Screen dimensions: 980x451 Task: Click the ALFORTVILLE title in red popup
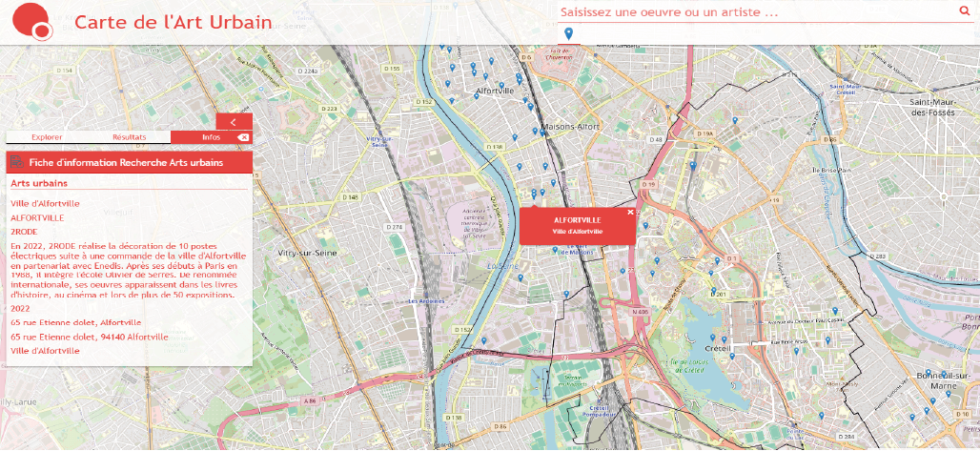click(578, 220)
